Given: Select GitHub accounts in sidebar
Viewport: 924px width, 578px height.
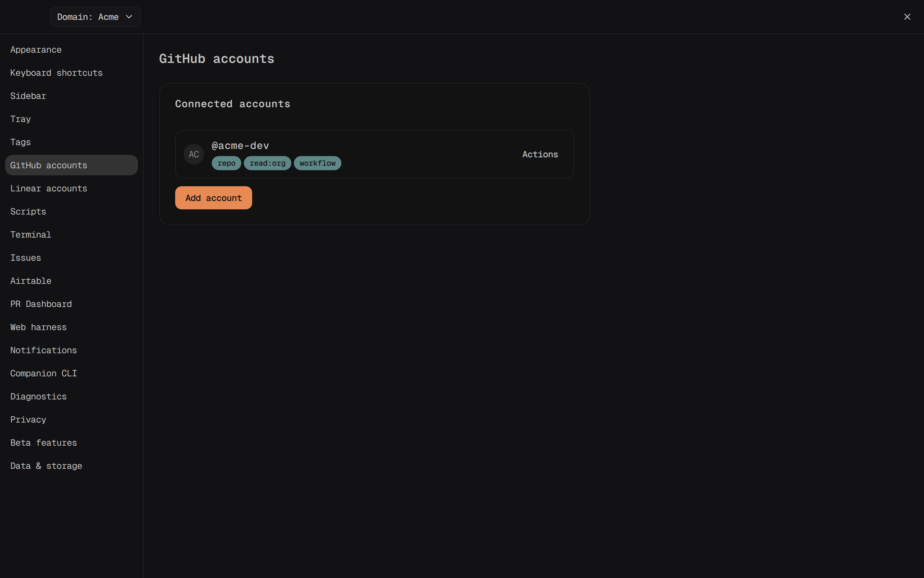Looking at the screenshot, I should click(x=72, y=165).
